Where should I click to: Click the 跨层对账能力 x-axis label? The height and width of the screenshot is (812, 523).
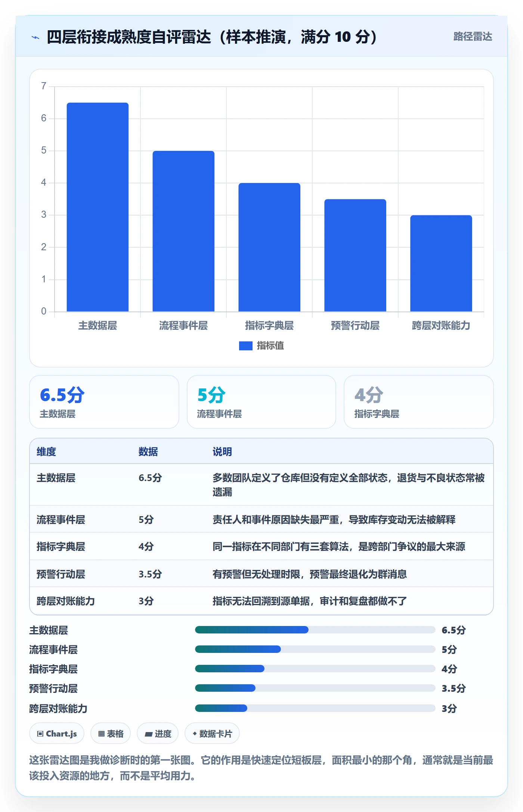pyautogui.click(x=441, y=326)
